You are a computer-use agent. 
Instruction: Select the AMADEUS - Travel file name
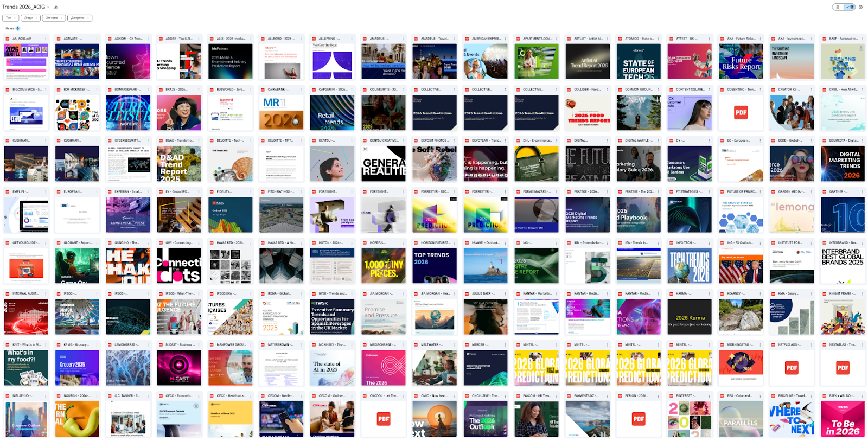pyautogui.click(x=436, y=39)
